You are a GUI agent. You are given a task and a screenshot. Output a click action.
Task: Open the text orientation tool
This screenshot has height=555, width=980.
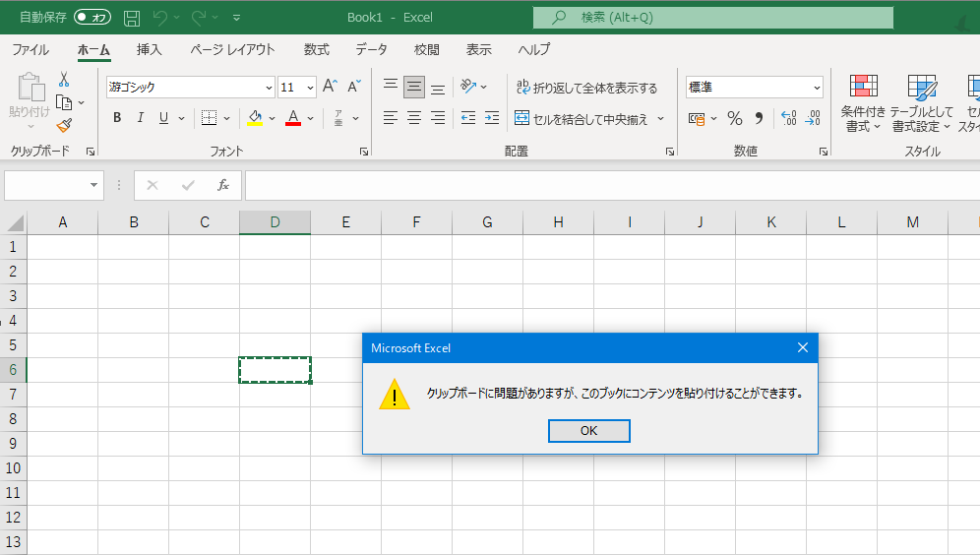[x=468, y=86]
